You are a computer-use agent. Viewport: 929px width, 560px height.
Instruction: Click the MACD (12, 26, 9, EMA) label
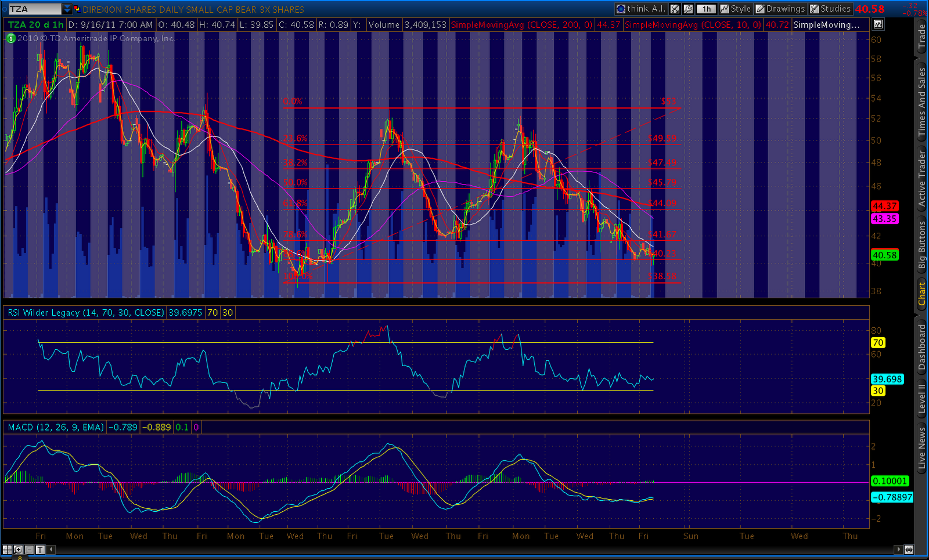(x=56, y=427)
